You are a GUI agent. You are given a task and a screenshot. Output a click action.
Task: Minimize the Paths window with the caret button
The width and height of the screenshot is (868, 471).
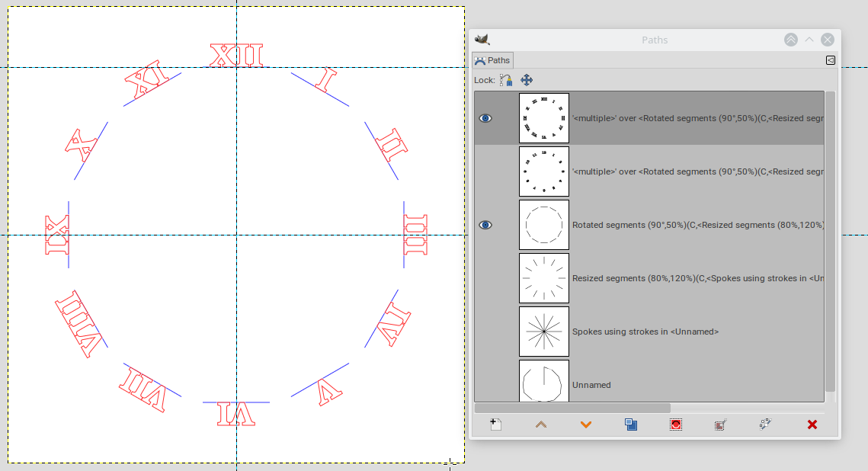coord(809,40)
